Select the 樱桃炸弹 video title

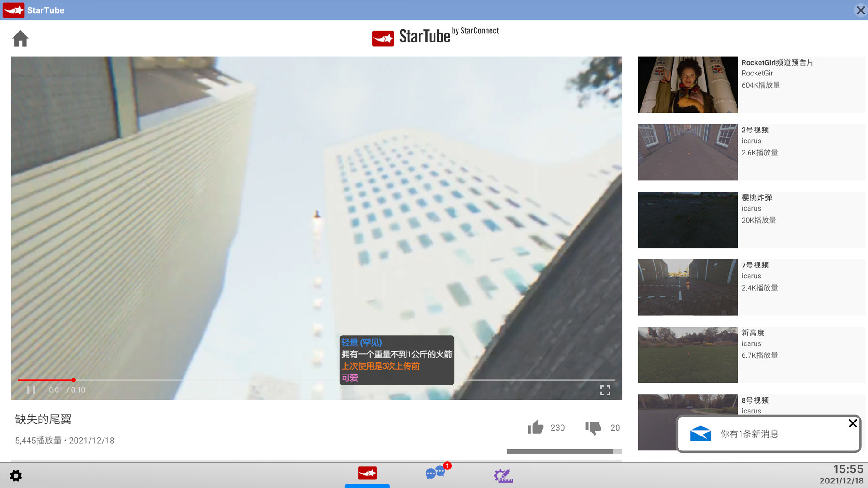[x=756, y=197]
